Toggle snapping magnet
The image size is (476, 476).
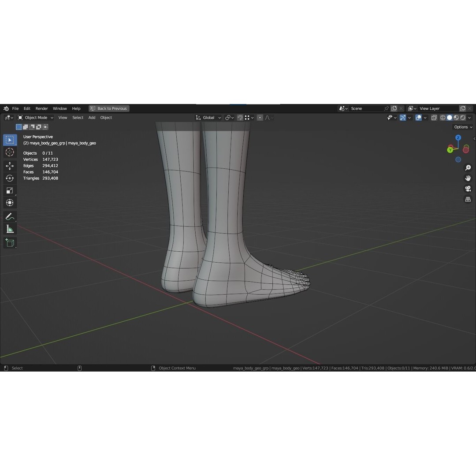click(x=240, y=118)
